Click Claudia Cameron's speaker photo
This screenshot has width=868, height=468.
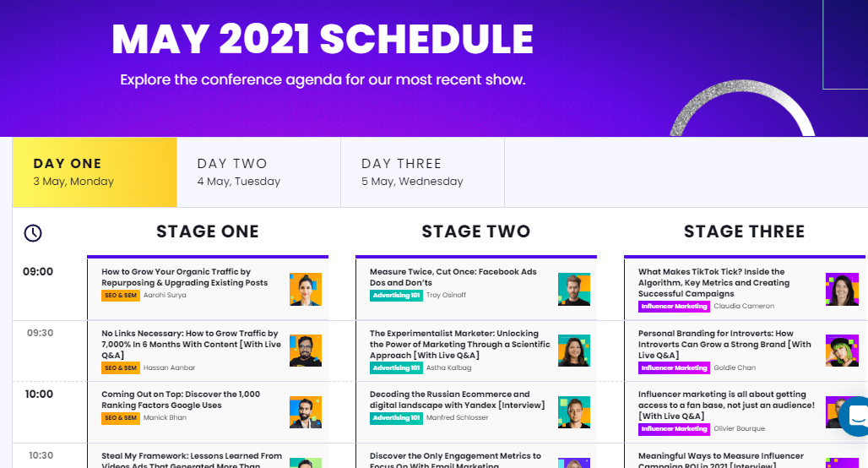pos(842,289)
